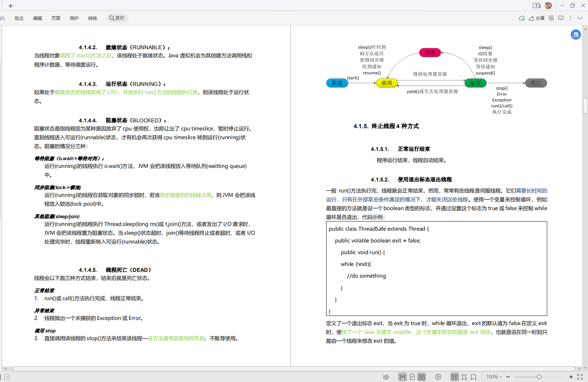Click horizontal scrollbar left arrow

pos(6,369)
